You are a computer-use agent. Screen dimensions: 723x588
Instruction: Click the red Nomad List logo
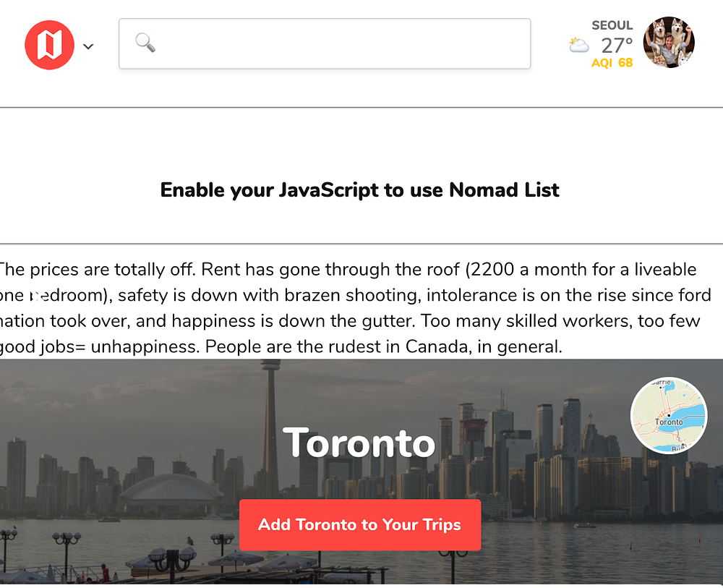click(x=49, y=45)
